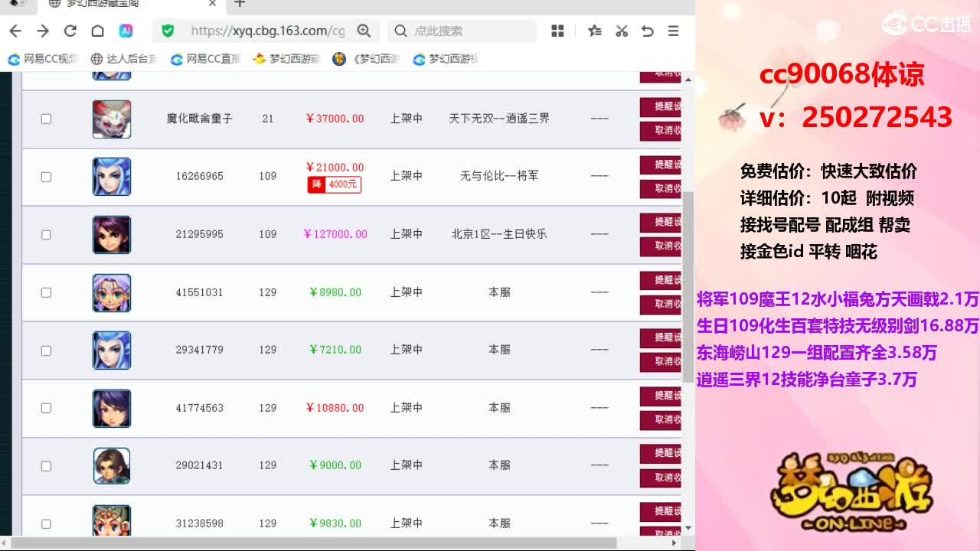Image resolution: width=980 pixels, height=551 pixels.
Task: Click the scroll-up arrow of the page
Action: (x=688, y=80)
